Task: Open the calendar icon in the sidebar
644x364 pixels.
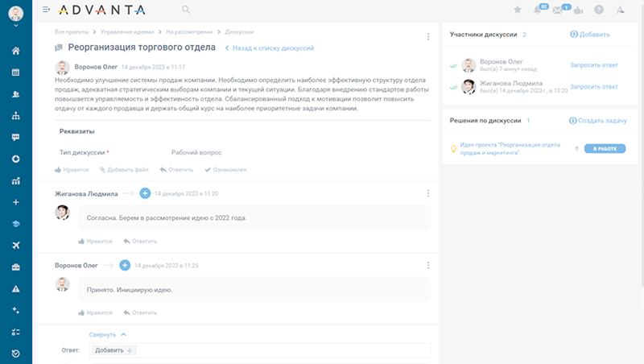Action: coord(16,72)
